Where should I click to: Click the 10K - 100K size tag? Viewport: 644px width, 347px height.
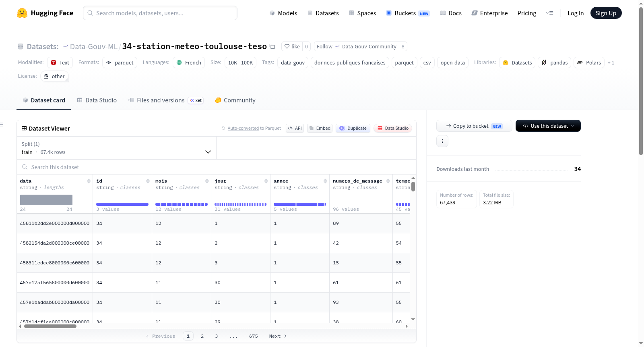pyautogui.click(x=240, y=62)
